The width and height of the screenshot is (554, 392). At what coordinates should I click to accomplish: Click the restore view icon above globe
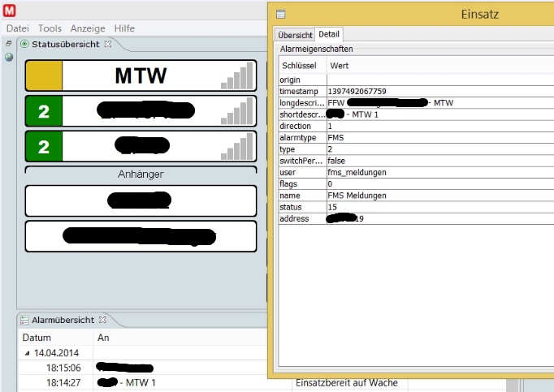tap(9, 43)
